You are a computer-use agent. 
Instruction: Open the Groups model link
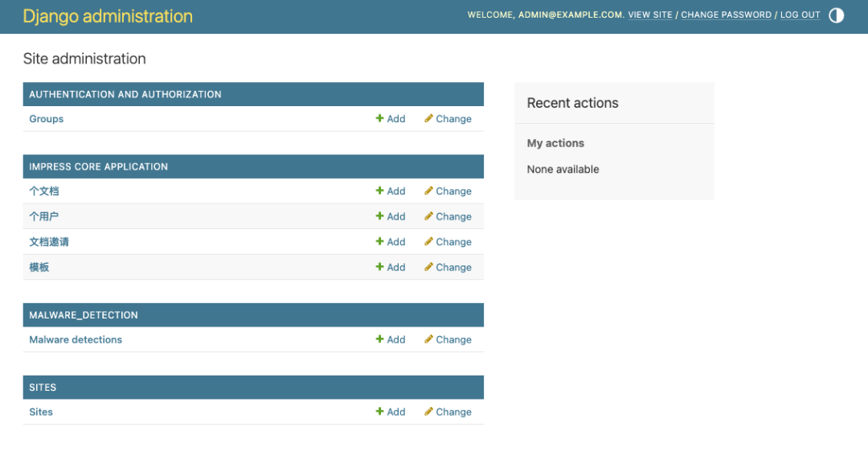coord(47,118)
